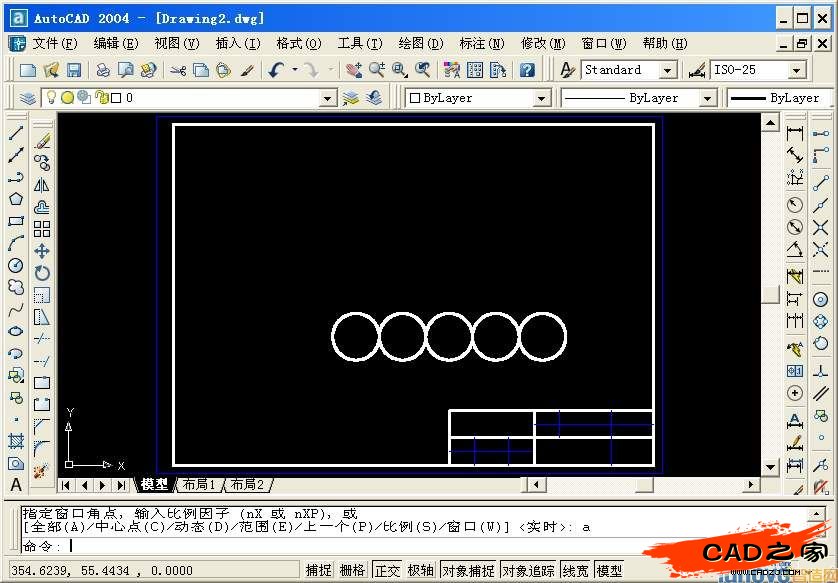Click the Multiline Text tool

click(x=16, y=485)
